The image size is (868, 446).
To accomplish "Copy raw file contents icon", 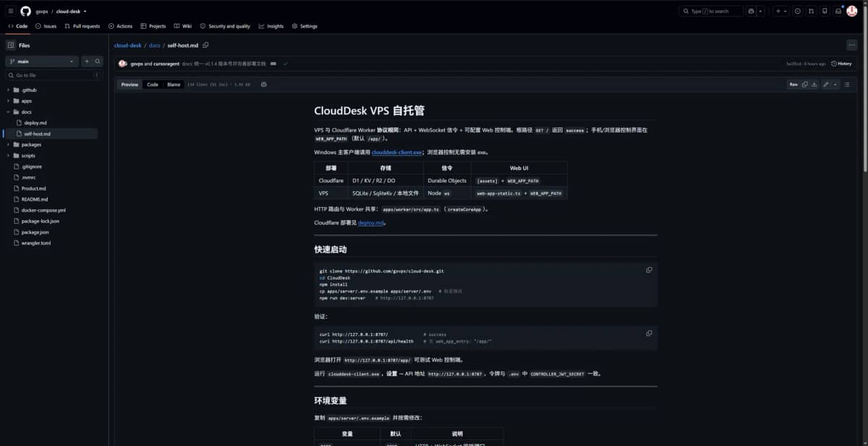I will point(804,85).
